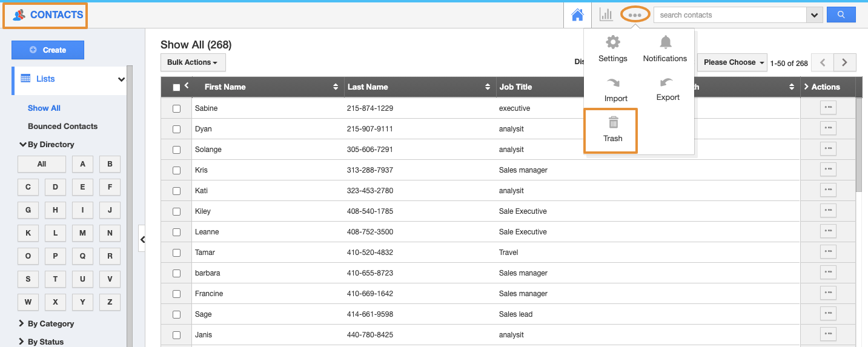The image size is (868, 347).
Task: Toggle the select-all header checkbox
Action: click(x=176, y=87)
